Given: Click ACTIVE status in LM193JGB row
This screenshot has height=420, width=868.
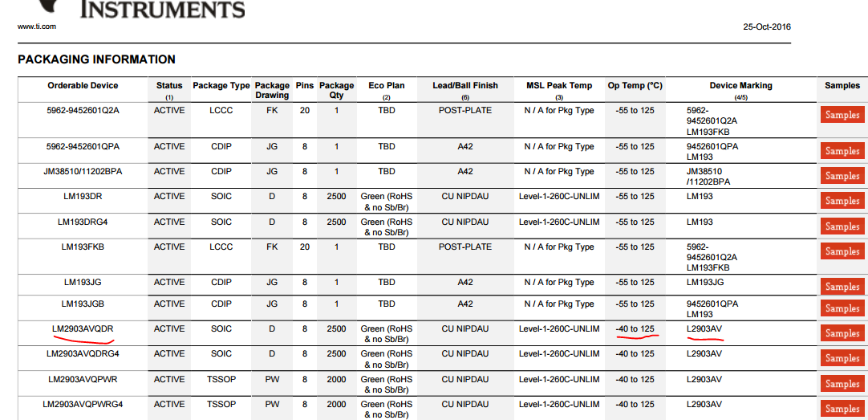Looking at the screenshot, I should click(169, 304).
